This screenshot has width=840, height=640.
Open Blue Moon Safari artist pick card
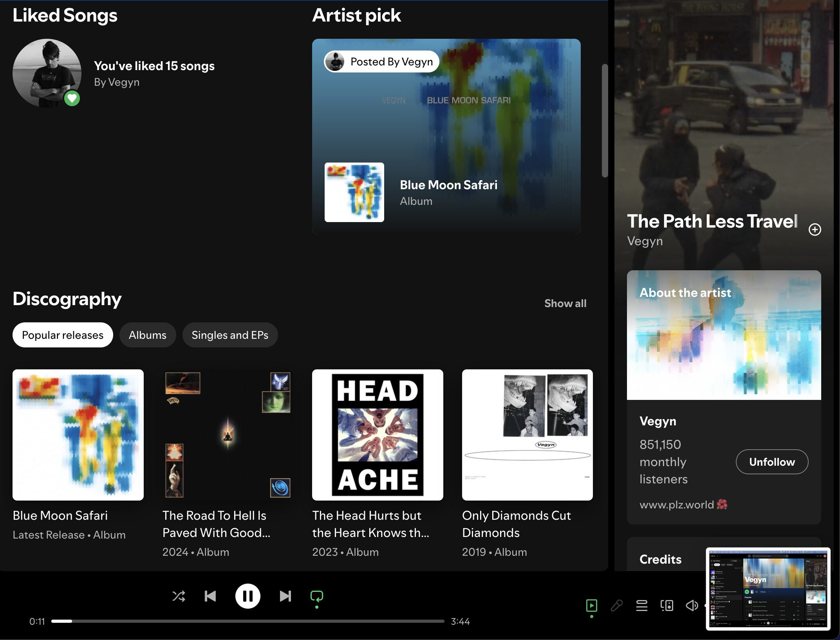[x=446, y=136]
